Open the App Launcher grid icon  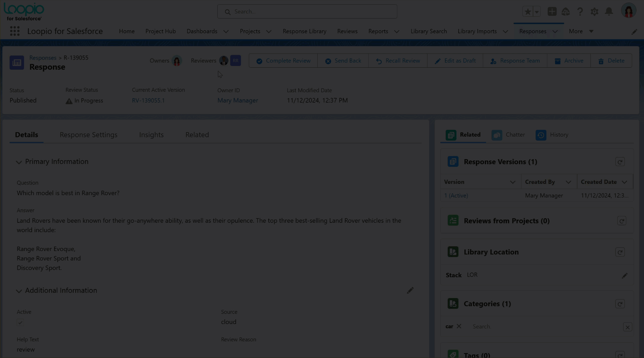[x=14, y=31]
